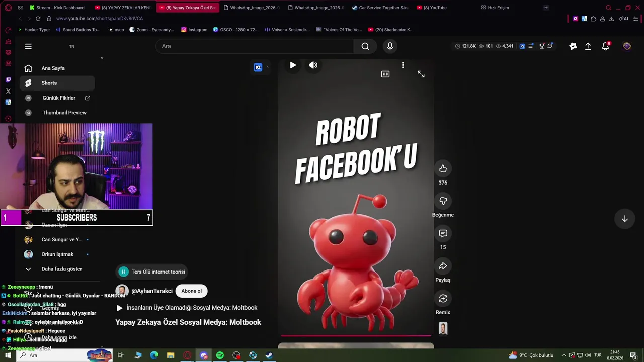The height and width of the screenshot is (362, 644).
Task: Open the Easy Setup sliders icon in toolbar
Action: pos(636,19)
